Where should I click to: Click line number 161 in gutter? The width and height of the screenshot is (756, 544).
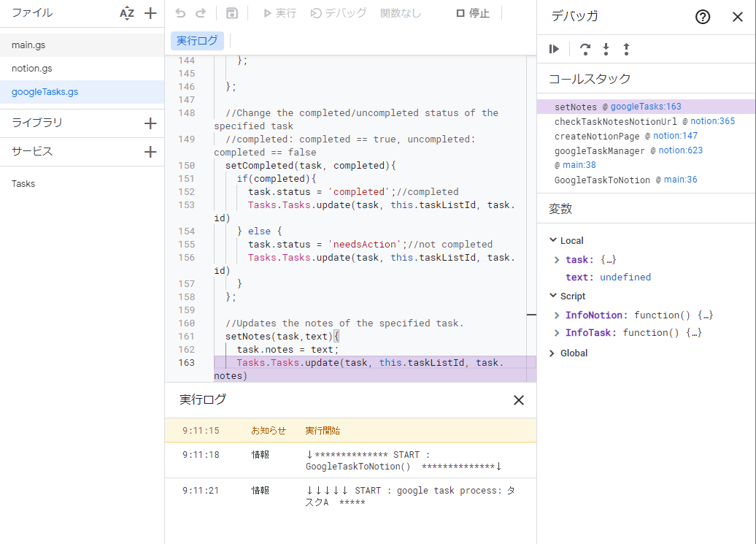click(187, 337)
